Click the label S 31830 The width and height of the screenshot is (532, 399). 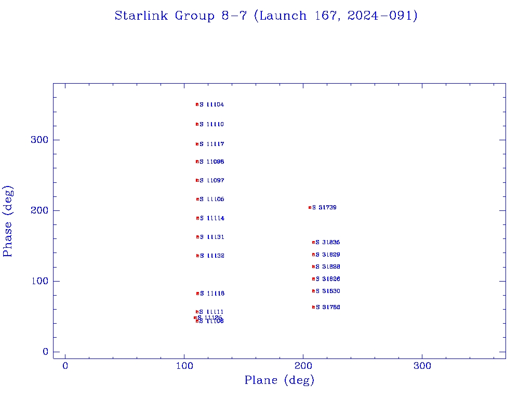coord(328,291)
